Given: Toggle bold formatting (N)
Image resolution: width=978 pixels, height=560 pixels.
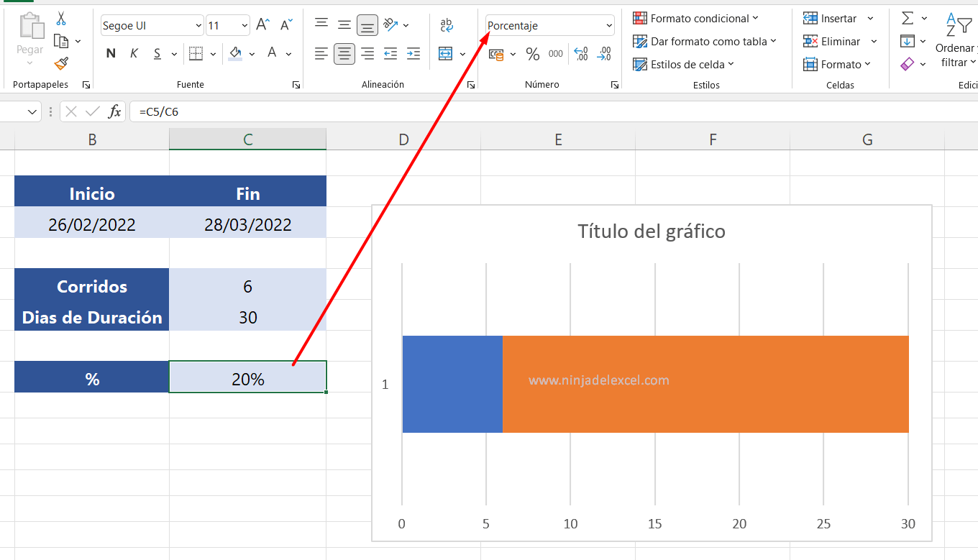Looking at the screenshot, I should [111, 53].
